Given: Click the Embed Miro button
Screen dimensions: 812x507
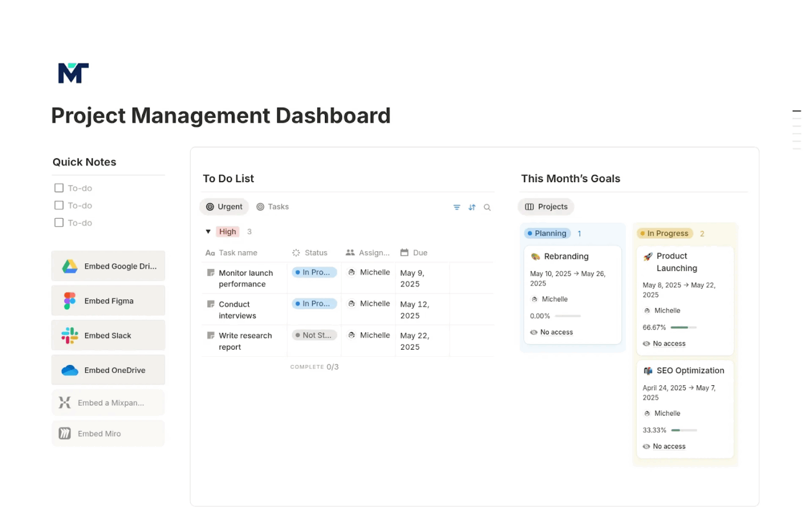Looking at the screenshot, I should click(108, 433).
